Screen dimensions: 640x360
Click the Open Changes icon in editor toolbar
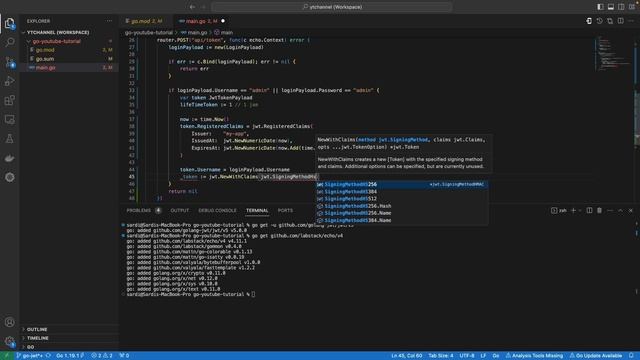click(610, 21)
